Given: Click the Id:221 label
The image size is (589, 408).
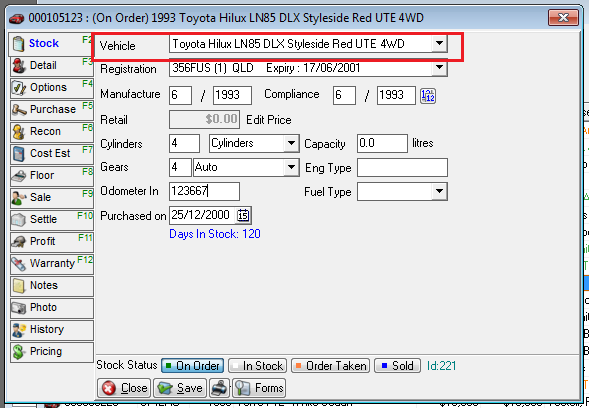Looking at the screenshot, I should point(441,366).
